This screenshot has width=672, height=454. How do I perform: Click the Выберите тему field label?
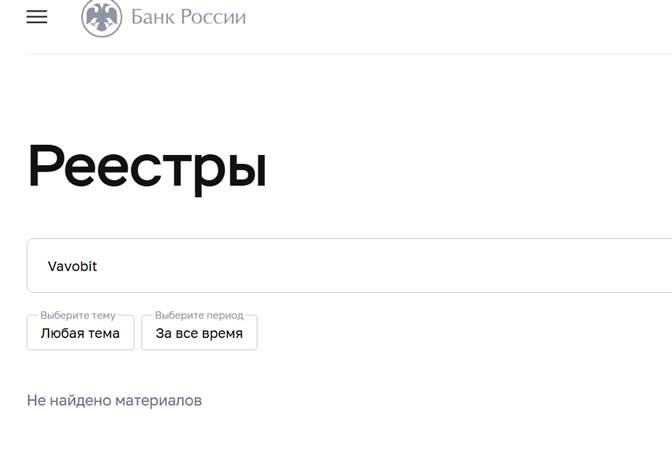78,316
